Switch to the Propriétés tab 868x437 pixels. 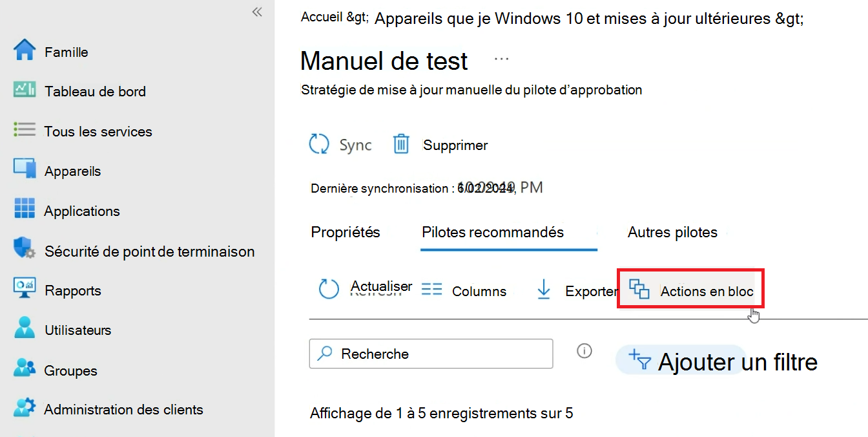[x=346, y=232]
